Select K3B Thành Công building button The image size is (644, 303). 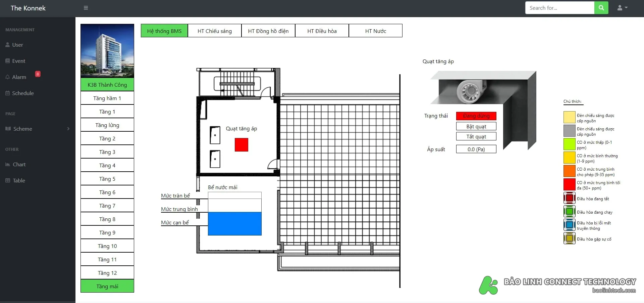107,84
